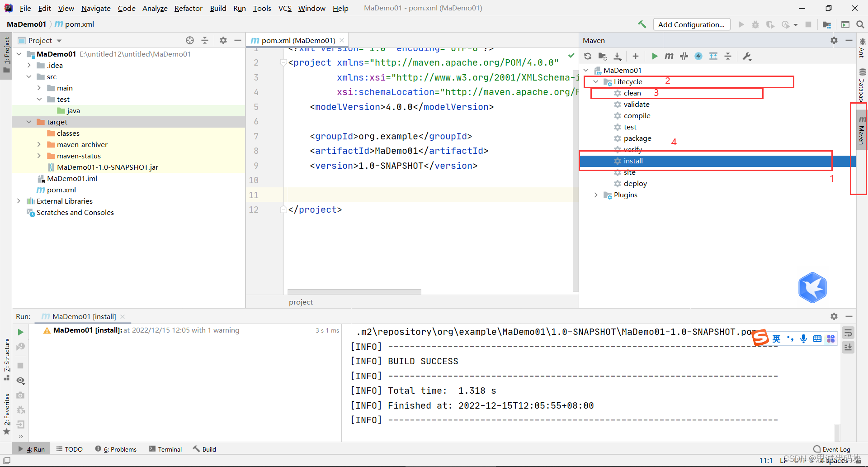This screenshot has height=467, width=868.
Task: Generate sources and update folders for Maven projects
Action: click(x=603, y=56)
